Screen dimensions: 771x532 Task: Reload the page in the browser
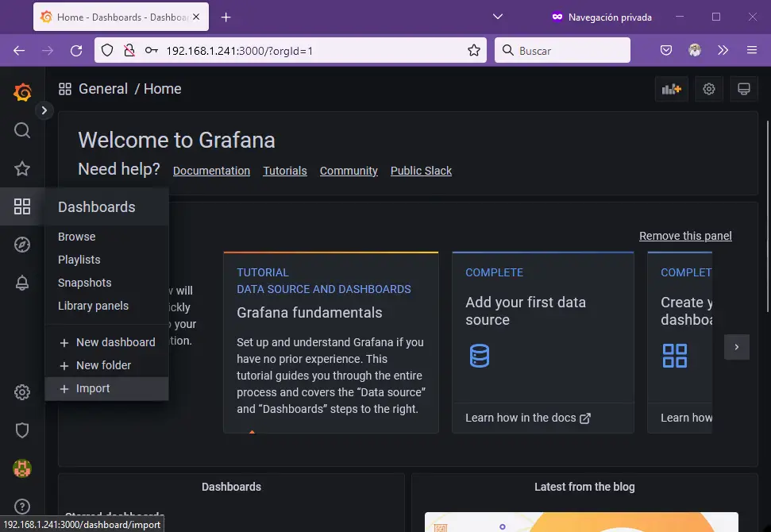(x=76, y=50)
